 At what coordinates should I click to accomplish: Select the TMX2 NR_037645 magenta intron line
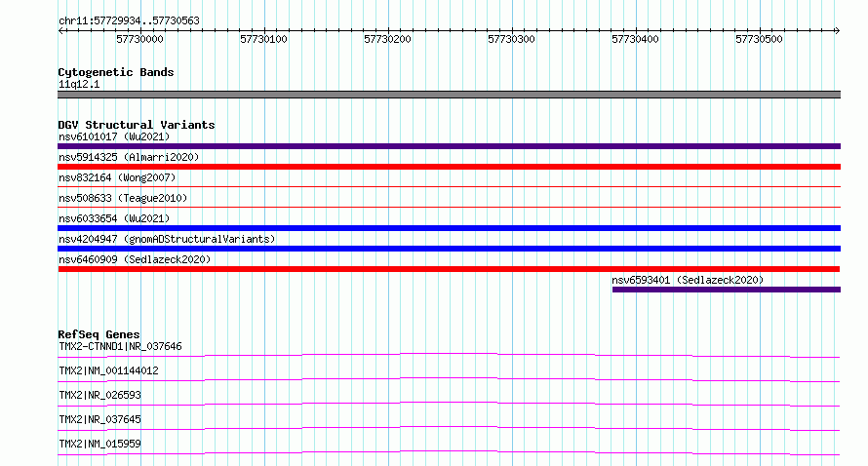click(x=449, y=428)
